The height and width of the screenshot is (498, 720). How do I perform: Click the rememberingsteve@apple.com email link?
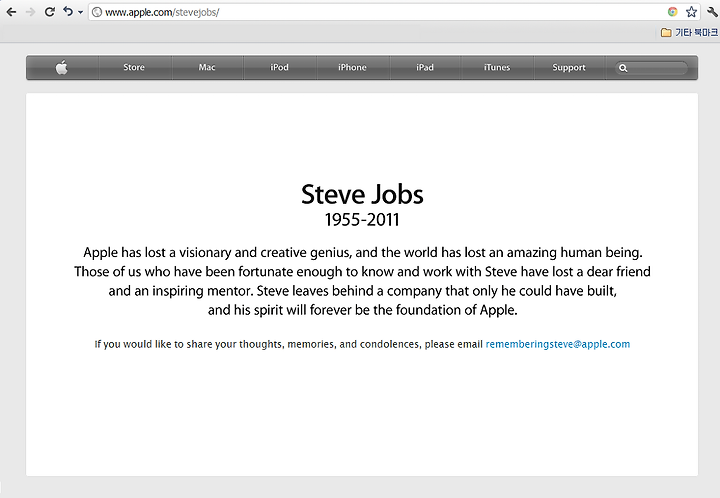coord(557,344)
